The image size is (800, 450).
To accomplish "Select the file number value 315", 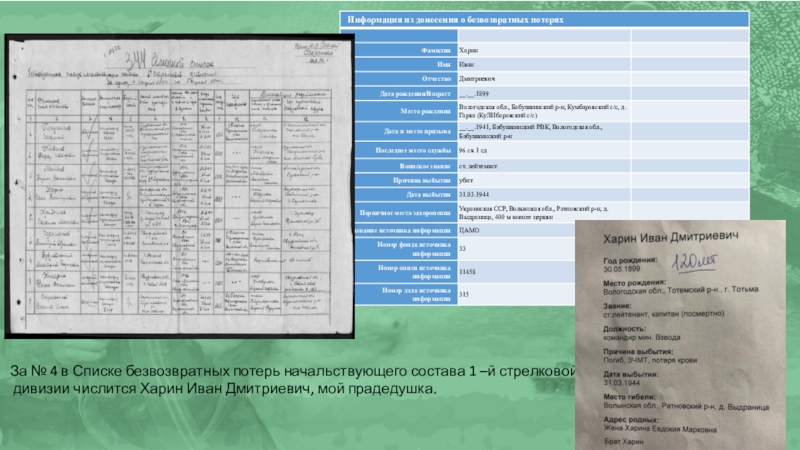I will click(463, 293).
